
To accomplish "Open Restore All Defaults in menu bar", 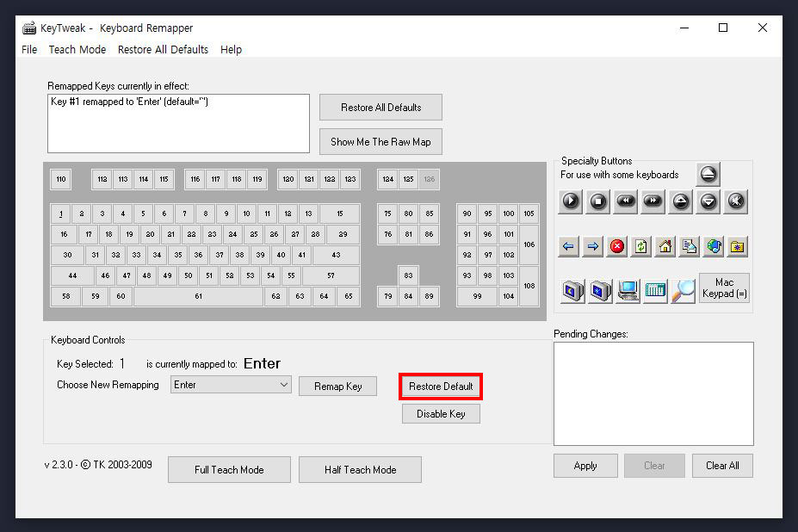I will (163, 49).
